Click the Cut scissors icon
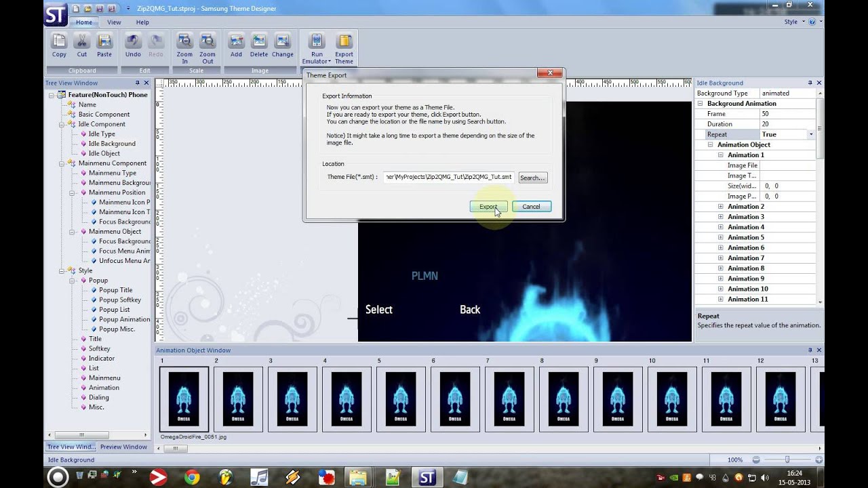The height and width of the screenshot is (488, 868). 81,41
